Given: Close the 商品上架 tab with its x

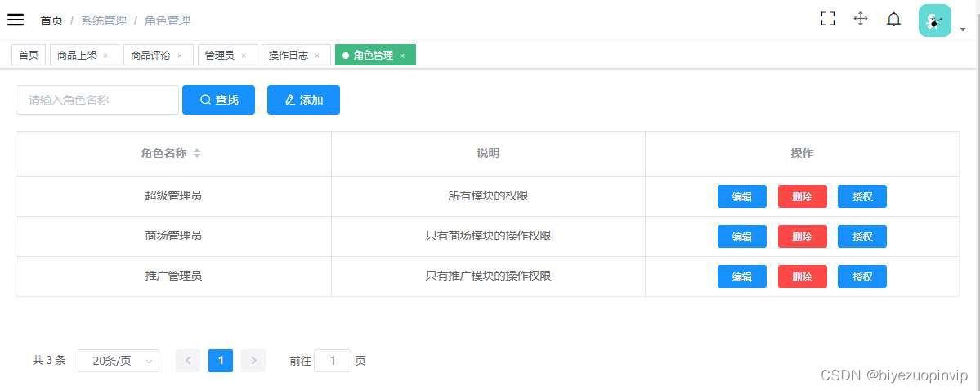Looking at the screenshot, I should [105, 56].
